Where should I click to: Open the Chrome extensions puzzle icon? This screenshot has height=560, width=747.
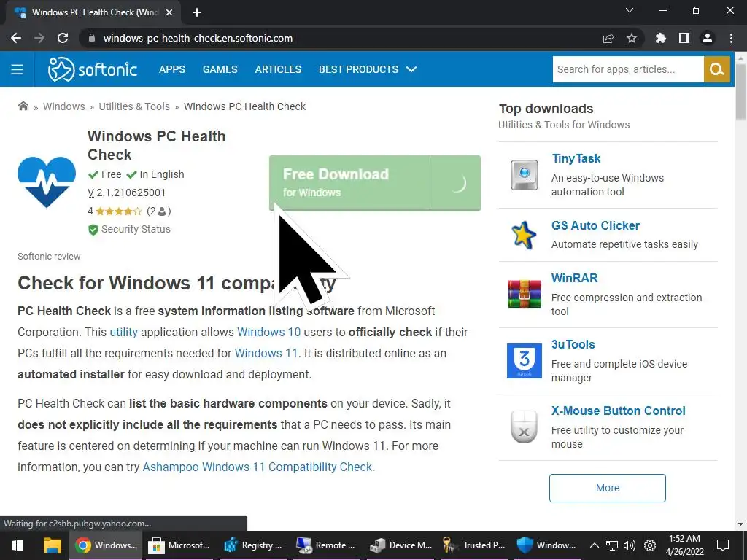pyautogui.click(x=661, y=38)
